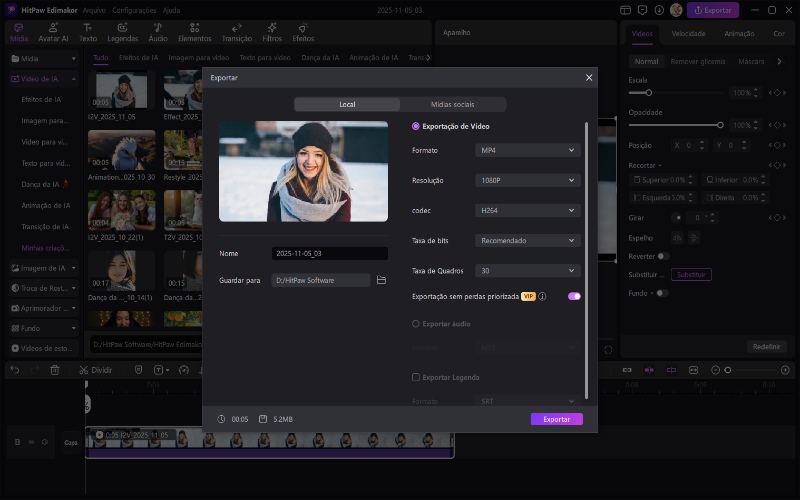Select the Local export tab
Image resolution: width=800 pixels, height=500 pixels.
347,104
